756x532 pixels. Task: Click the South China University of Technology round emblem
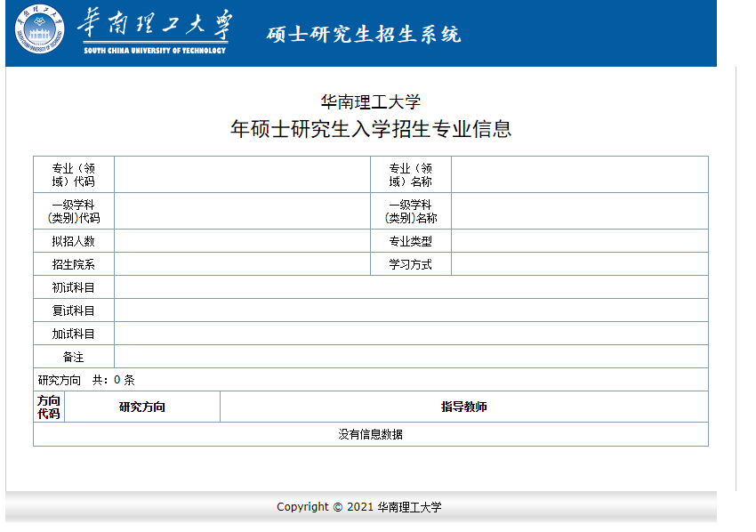tap(39, 29)
